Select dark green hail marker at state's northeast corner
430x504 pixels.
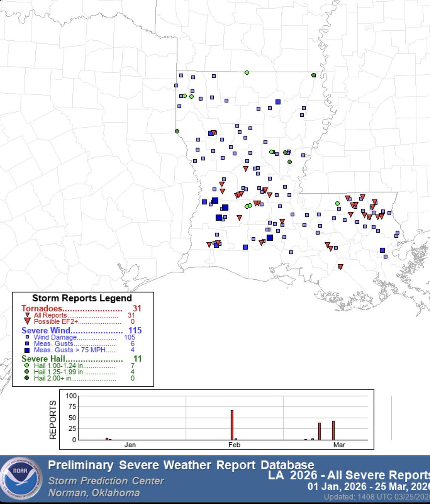coord(313,75)
